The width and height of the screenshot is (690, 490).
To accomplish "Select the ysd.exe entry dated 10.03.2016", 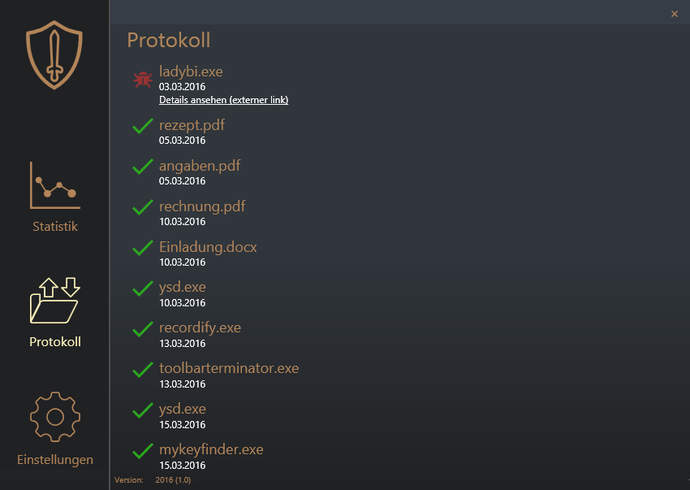I will [182, 287].
